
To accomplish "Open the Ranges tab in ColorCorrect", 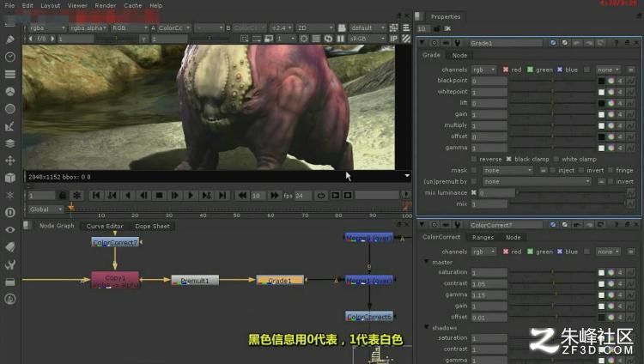I will coord(483,237).
